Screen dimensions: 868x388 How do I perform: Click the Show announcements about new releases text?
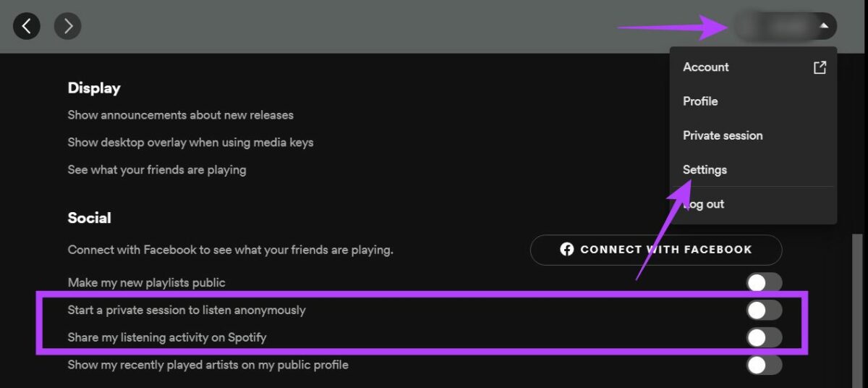point(180,115)
